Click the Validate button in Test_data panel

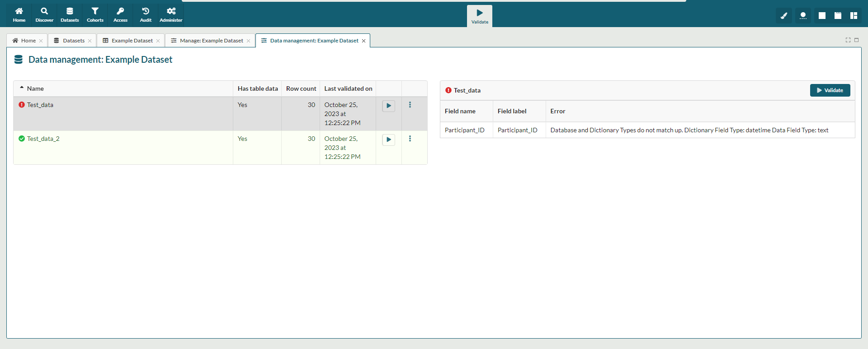pos(830,90)
